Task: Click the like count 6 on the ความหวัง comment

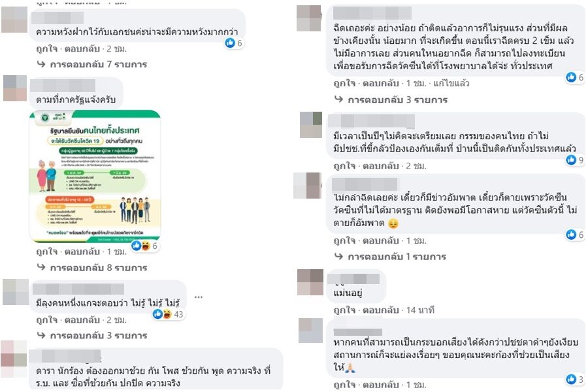Action: [235, 43]
